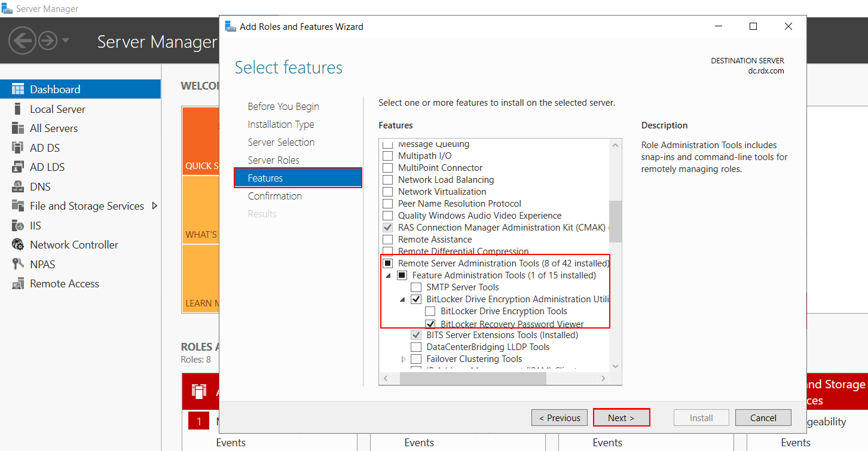Select AD DS in the sidebar
868x451 pixels.
(47, 148)
